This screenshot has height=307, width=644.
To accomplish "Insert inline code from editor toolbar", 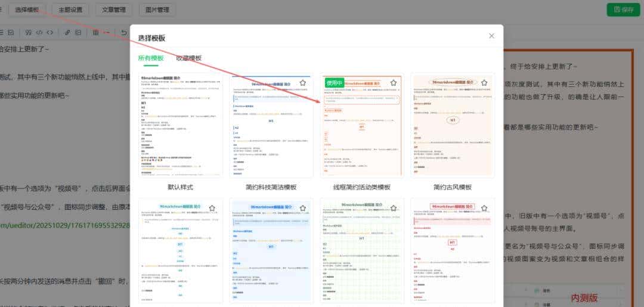I will coord(39,32).
